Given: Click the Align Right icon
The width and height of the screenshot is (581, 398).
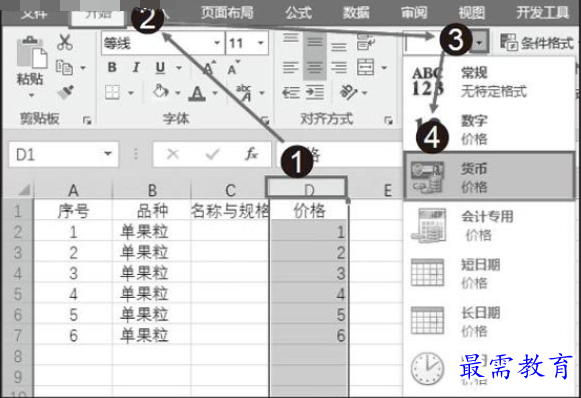Looking at the screenshot, I should pos(339,67).
